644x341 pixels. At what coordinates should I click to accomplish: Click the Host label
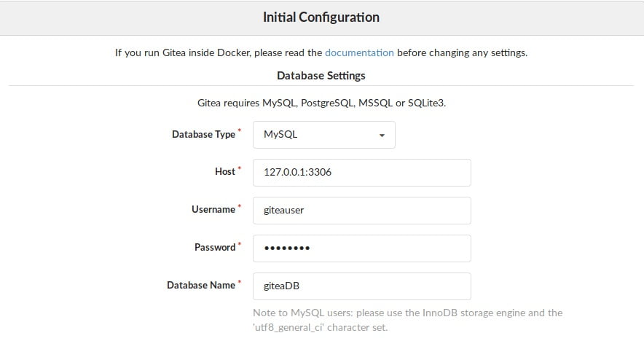click(x=225, y=171)
